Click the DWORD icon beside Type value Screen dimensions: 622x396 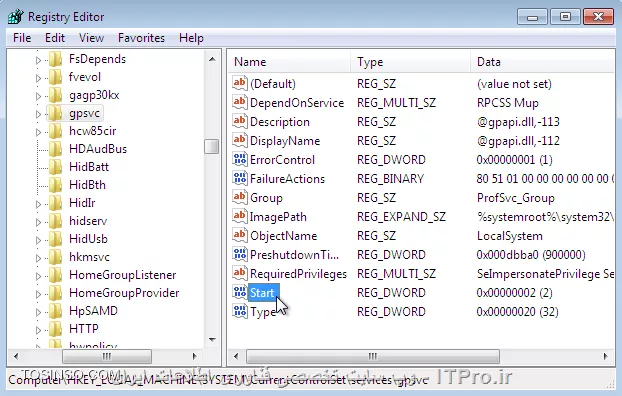(240, 311)
